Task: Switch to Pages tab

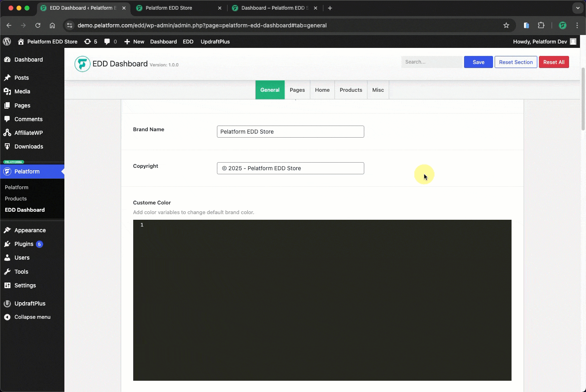Action: coord(297,90)
